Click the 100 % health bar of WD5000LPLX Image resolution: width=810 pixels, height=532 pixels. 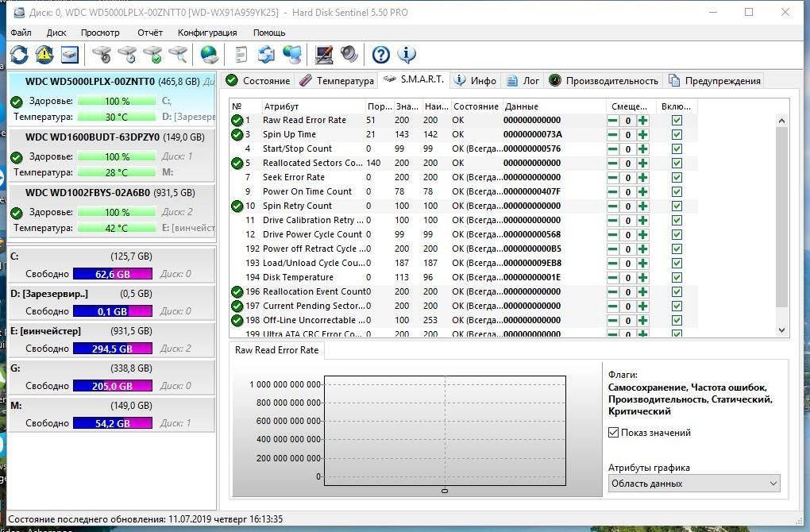117,101
